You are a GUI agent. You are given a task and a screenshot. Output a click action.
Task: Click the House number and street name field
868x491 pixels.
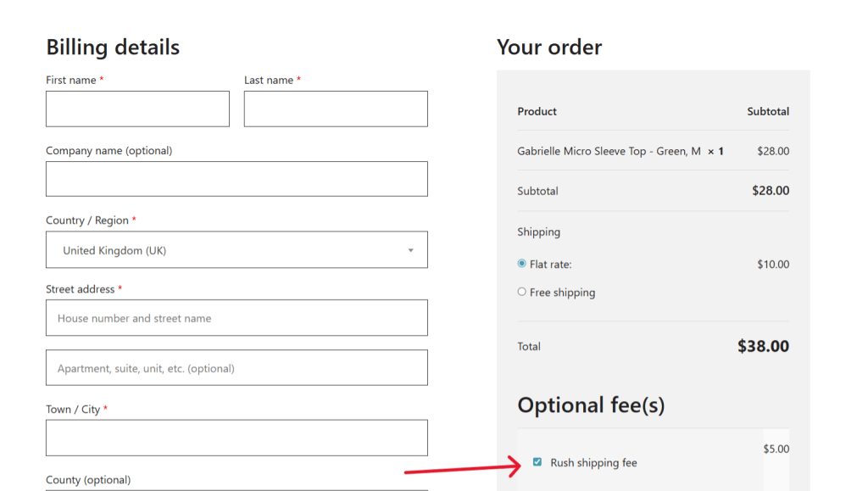(236, 318)
